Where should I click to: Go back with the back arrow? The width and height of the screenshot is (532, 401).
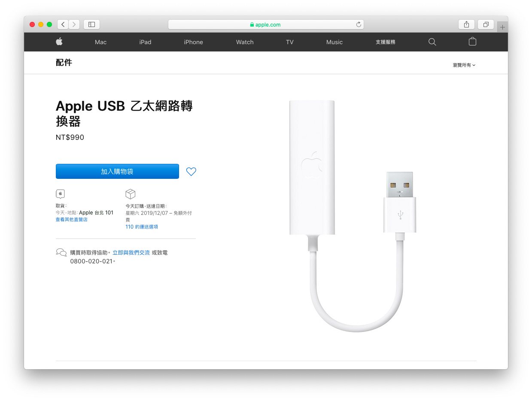[63, 24]
